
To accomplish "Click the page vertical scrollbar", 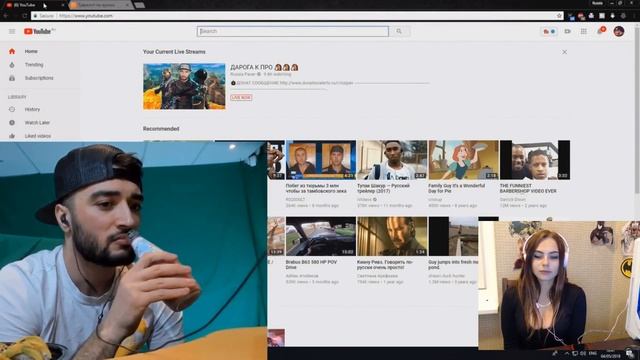I will 638,110.
